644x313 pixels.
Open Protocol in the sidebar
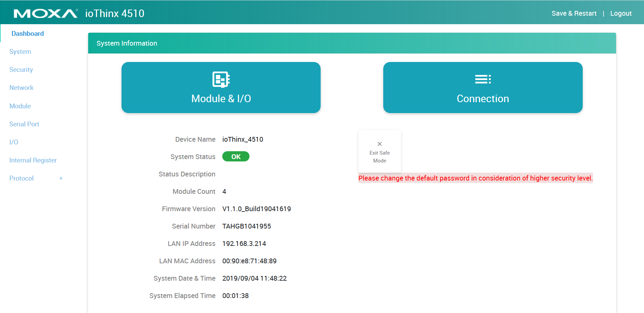[21, 178]
